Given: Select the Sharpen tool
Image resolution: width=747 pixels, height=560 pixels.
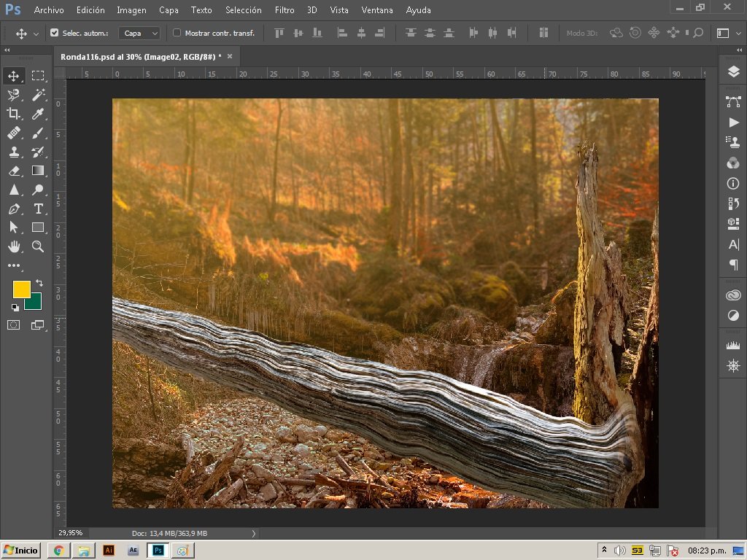Looking at the screenshot, I should 13,190.
